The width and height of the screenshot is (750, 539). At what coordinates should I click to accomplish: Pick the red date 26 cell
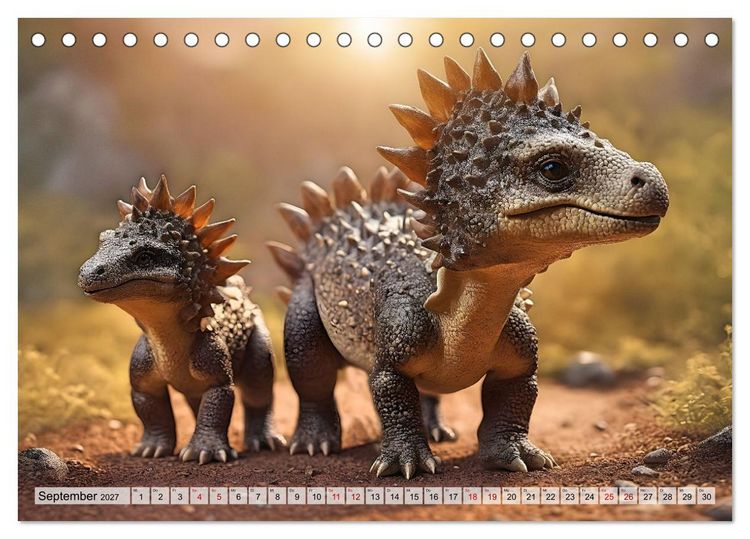pos(629,496)
